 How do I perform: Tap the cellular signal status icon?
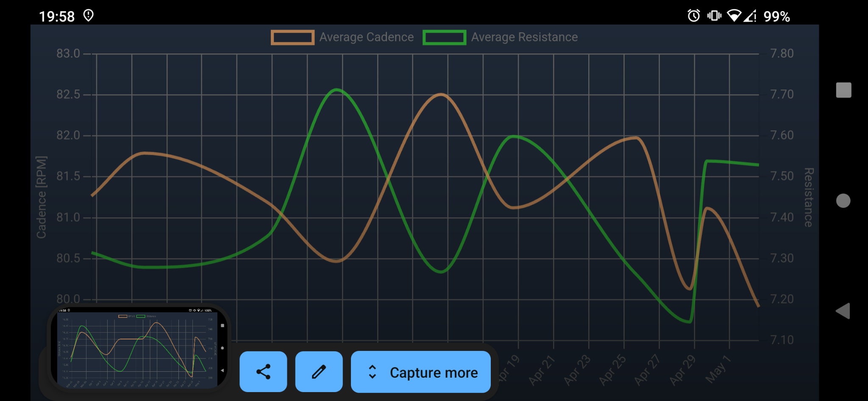tap(751, 16)
